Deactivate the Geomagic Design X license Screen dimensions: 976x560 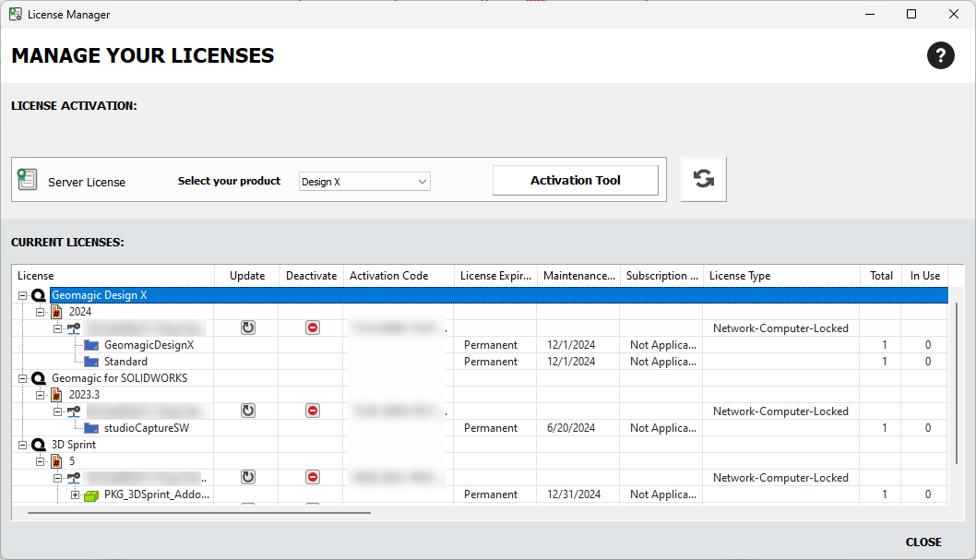pyautogui.click(x=312, y=328)
